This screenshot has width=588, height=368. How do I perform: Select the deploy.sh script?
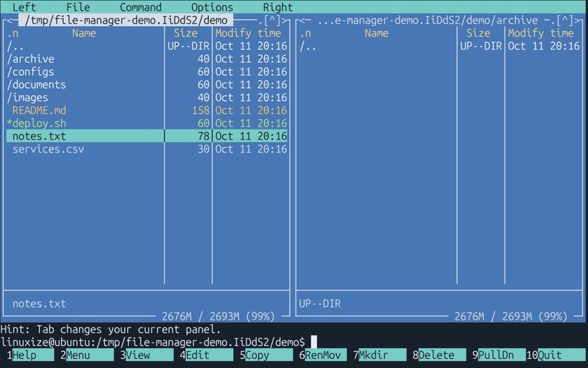[x=147, y=123]
